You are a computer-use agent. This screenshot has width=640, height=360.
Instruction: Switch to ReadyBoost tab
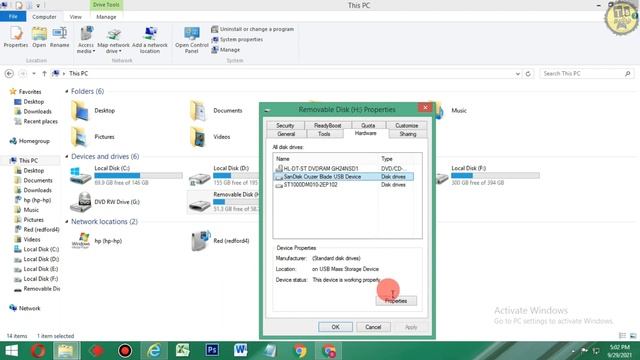tap(327, 126)
